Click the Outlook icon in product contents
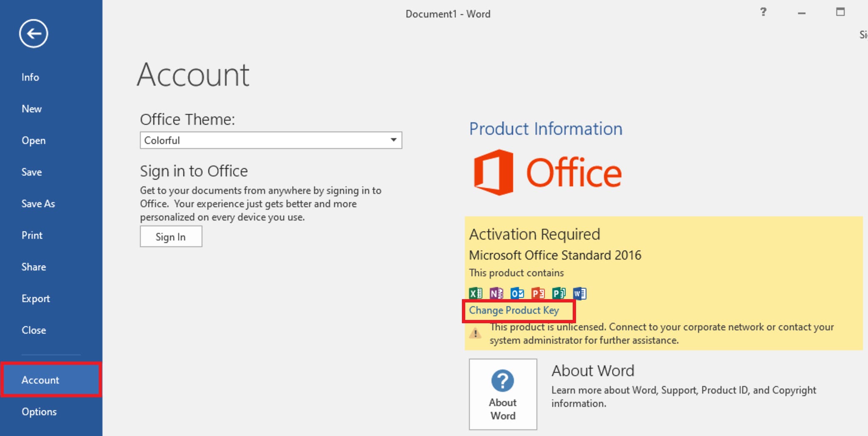This screenshot has width=868, height=436. 517,293
